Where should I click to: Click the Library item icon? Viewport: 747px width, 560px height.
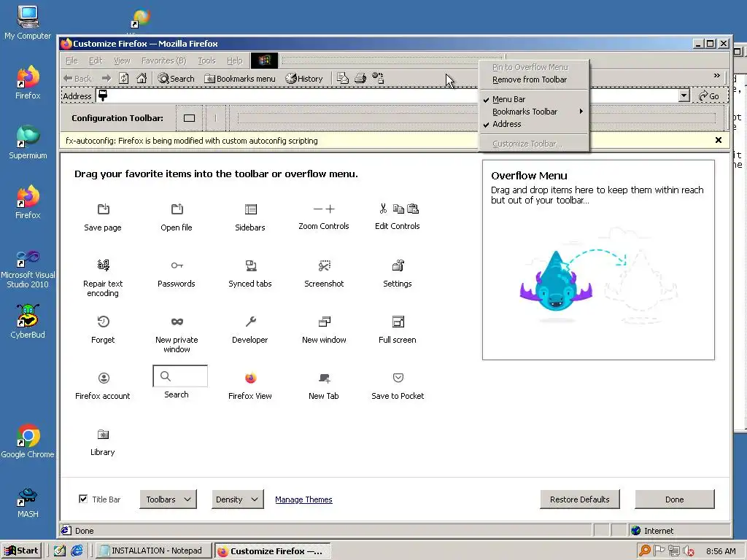(x=103, y=435)
